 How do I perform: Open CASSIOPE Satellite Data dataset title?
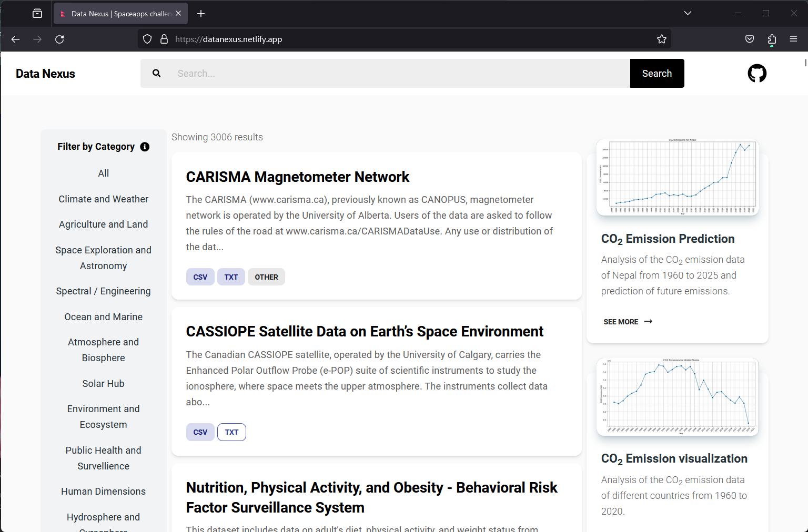(x=365, y=332)
